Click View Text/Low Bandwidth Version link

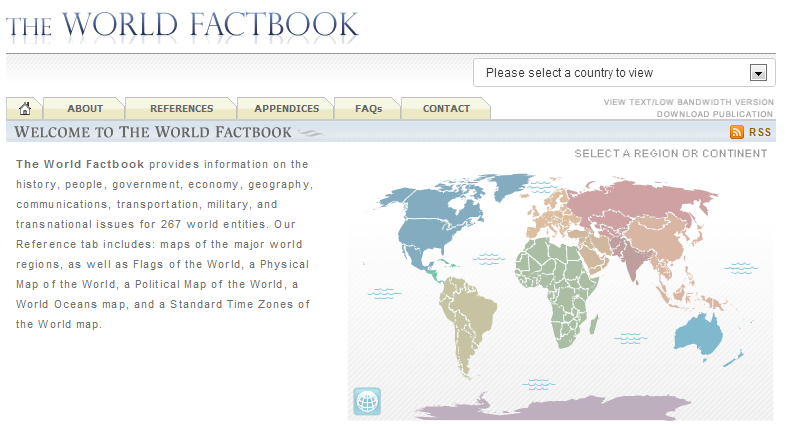(x=688, y=102)
